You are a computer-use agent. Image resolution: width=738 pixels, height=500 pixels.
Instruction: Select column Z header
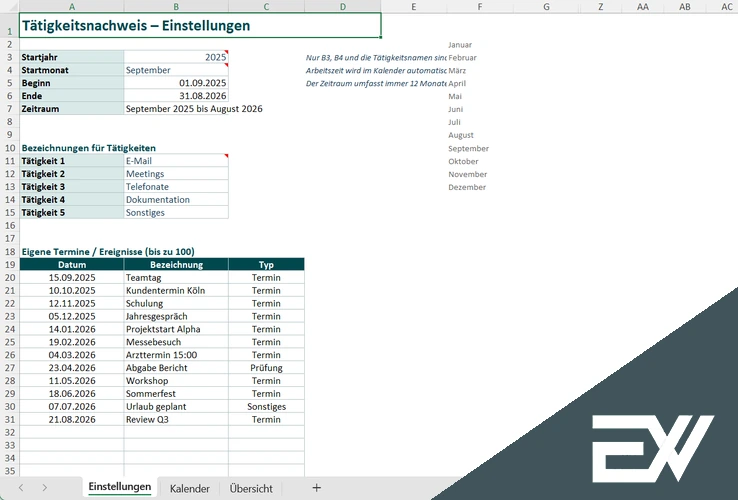[601, 7]
